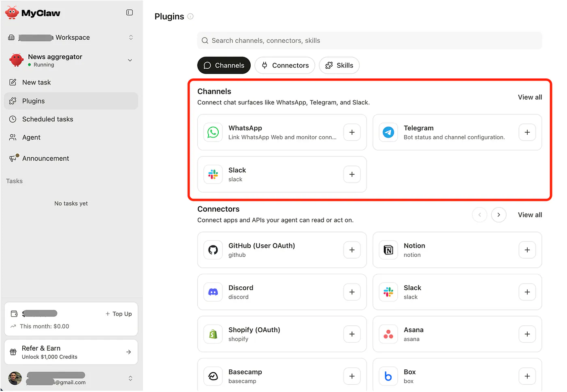Add Shopify (OAuth) connector with plus

pos(352,334)
